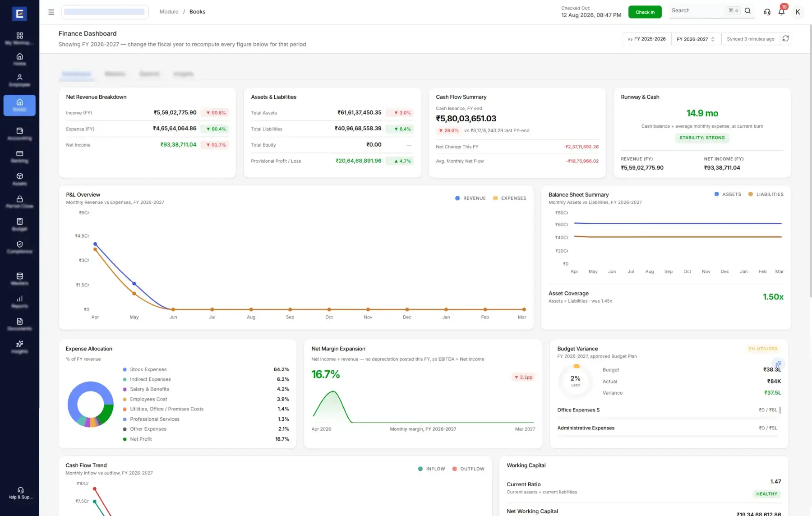Screen dimensions: 812x516
Task: Toggle the ASSETS legend in Balance Sheet Summary
Action: coord(728,194)
